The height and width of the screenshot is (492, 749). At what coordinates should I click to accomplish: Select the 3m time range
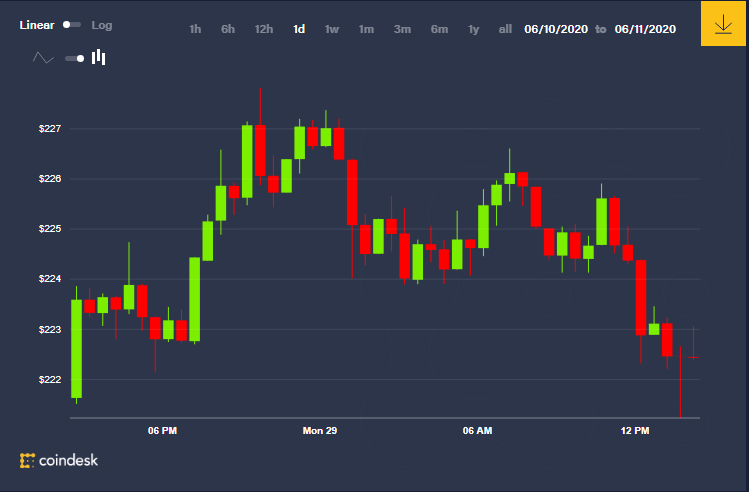tap(402, 29)
